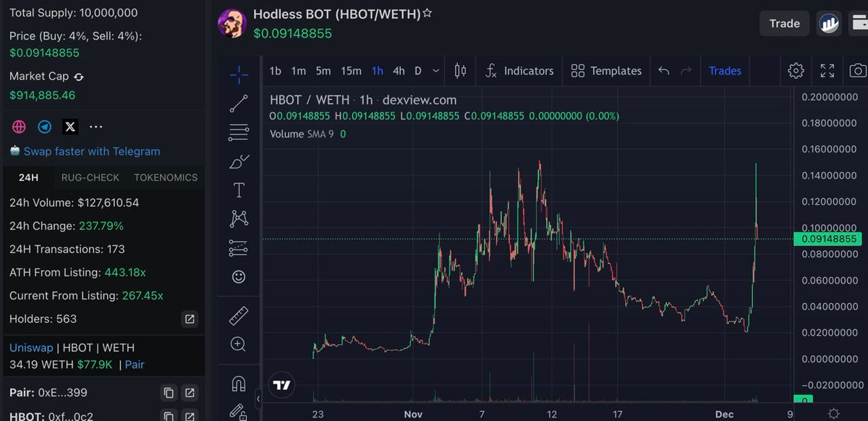Open the chart patterns tool
The width and height of the screenshot is (868, 421).
pos(239,218)
